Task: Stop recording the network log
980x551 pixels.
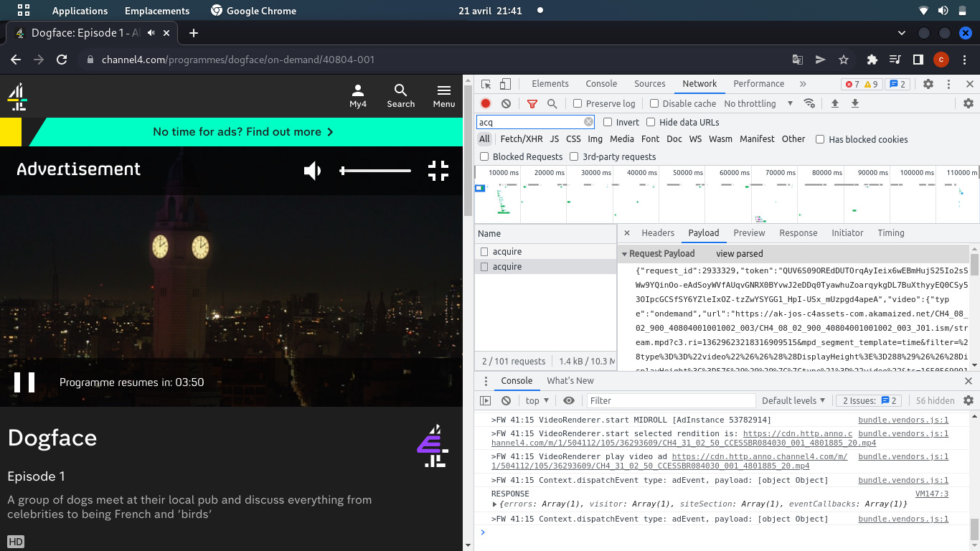Action: tap(486, 103)
